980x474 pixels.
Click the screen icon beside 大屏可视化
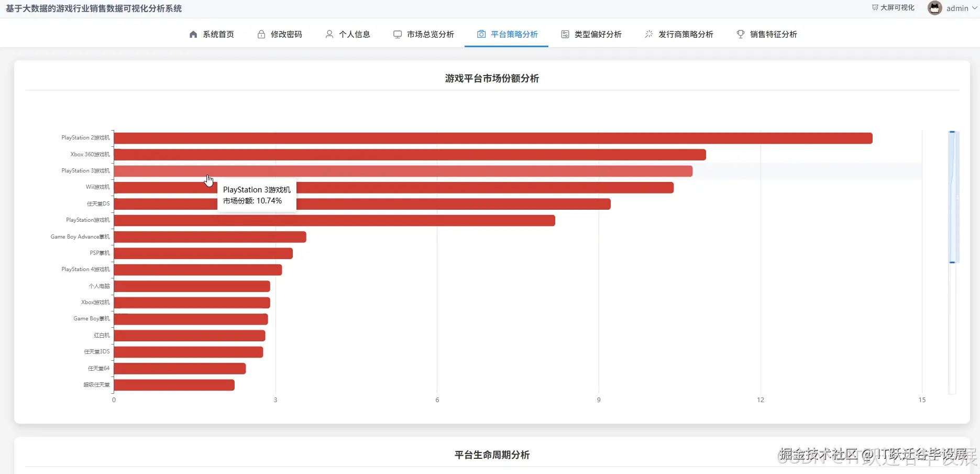point(875,8)
